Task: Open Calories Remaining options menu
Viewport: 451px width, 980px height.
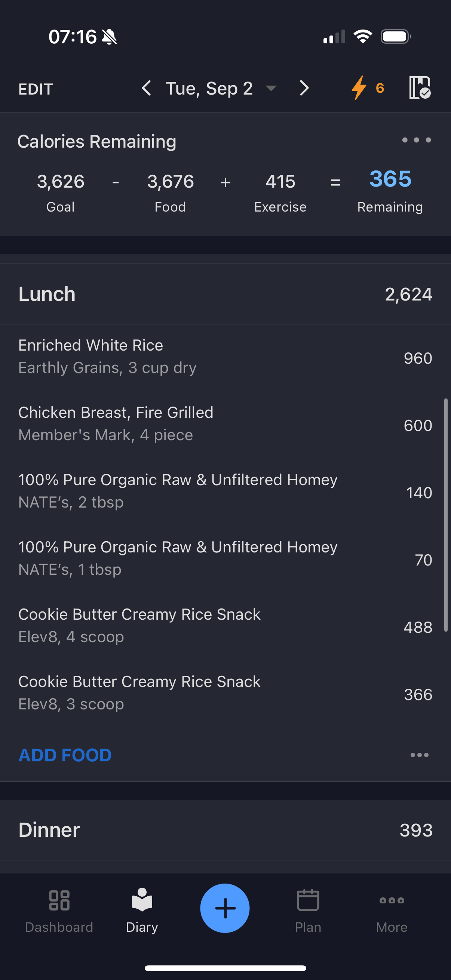Action: (416, 140)
